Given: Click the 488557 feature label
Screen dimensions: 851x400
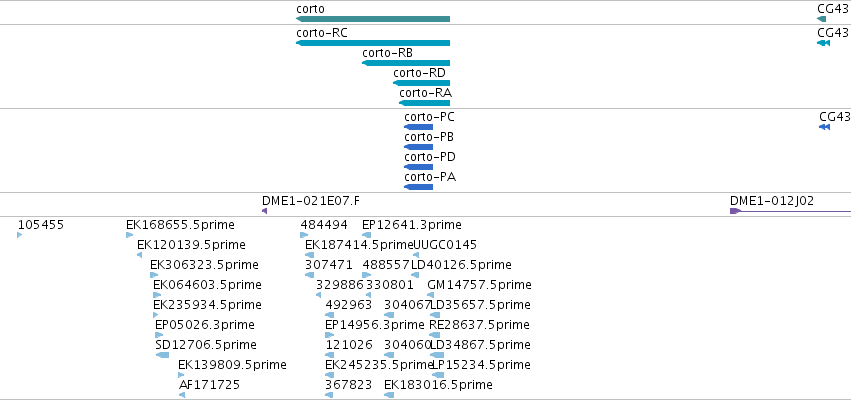Looking at the screenshot, I should pyautogui.click(x=386, y=265).
